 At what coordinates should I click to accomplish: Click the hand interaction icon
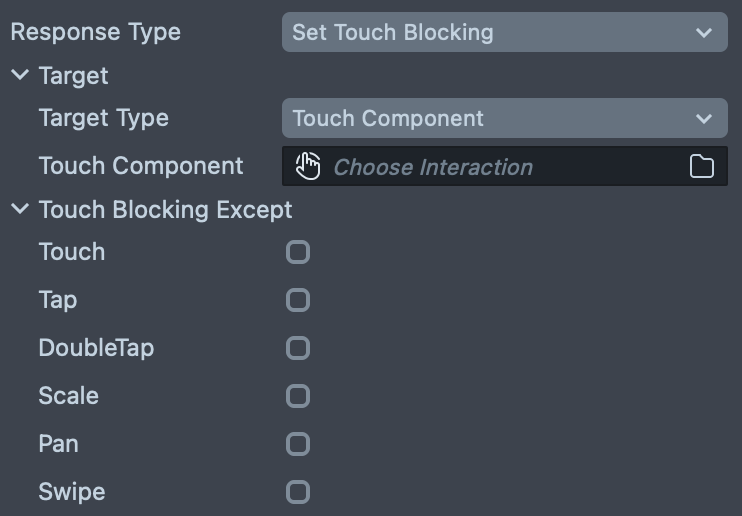[308, 167]
